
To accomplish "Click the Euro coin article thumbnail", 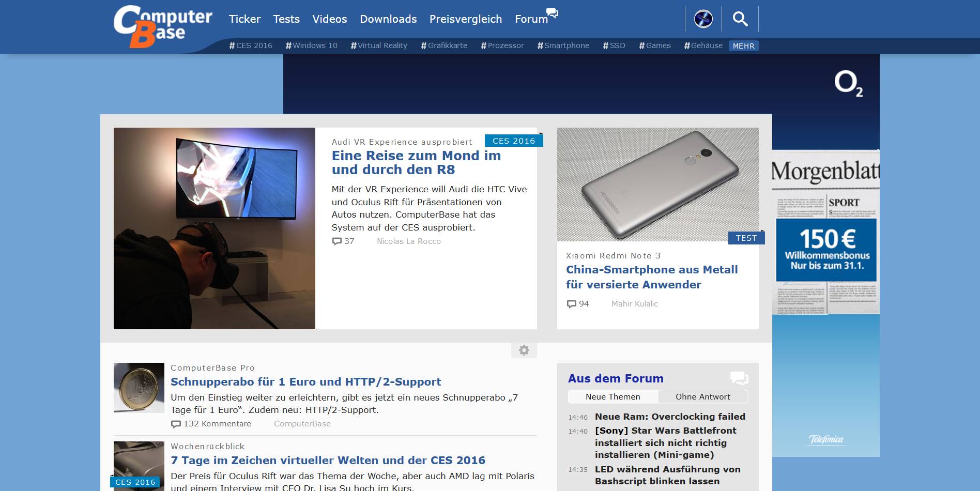I will pos(139,388).
